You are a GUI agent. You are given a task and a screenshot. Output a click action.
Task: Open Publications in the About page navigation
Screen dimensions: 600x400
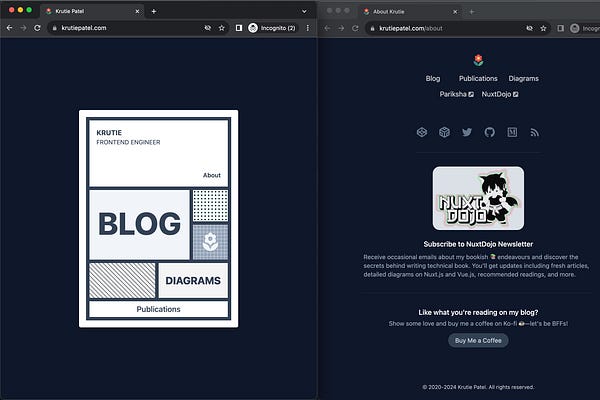pyautogui.click(x=478, y=78)
